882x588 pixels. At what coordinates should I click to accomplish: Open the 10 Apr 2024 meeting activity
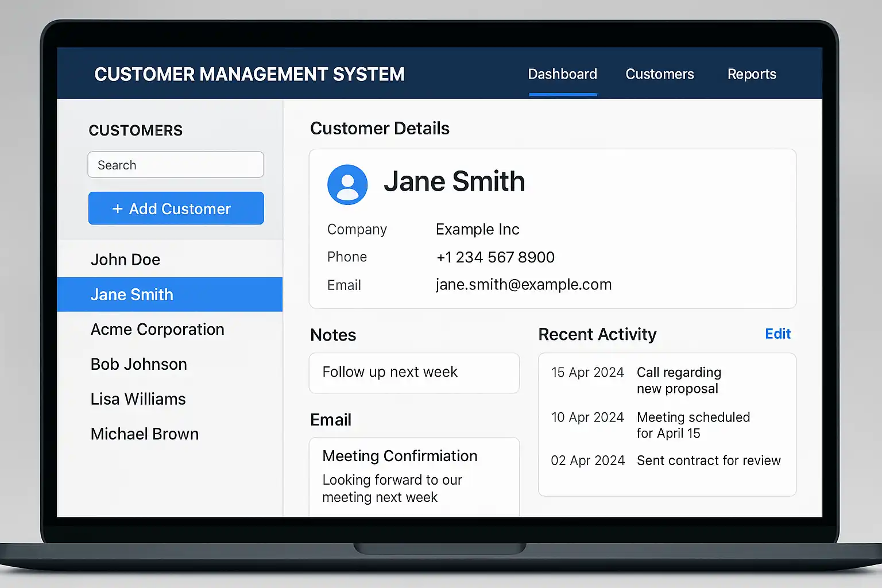tap(666, 425)
